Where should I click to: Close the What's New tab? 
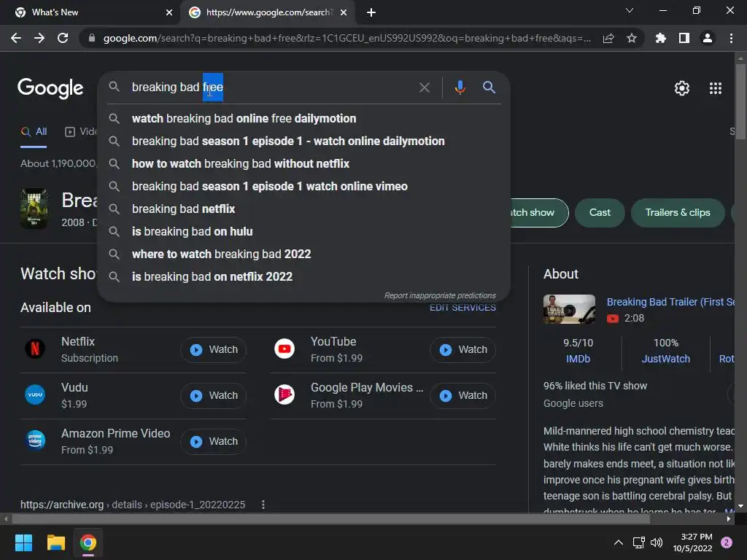coord(169,12)
